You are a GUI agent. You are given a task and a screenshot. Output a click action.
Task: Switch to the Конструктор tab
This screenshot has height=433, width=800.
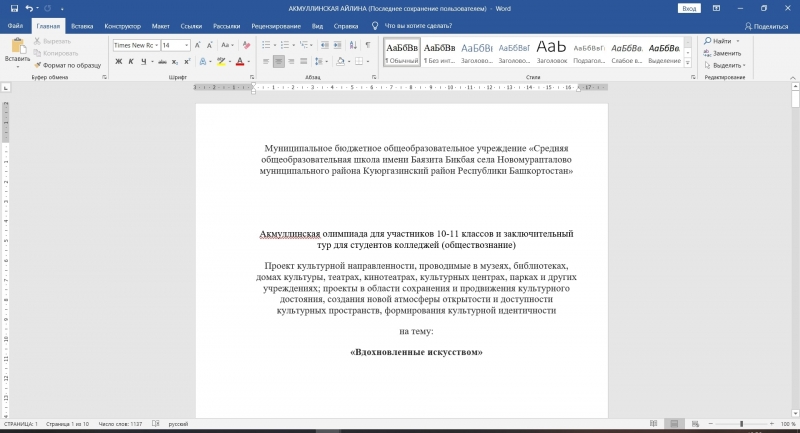[122, 26]
